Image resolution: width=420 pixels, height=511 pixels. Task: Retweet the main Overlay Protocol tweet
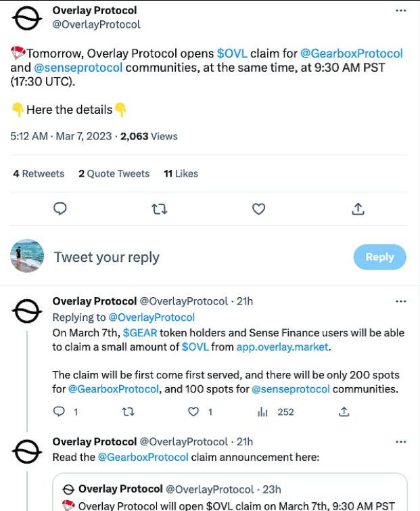click(x=159, y=209)
